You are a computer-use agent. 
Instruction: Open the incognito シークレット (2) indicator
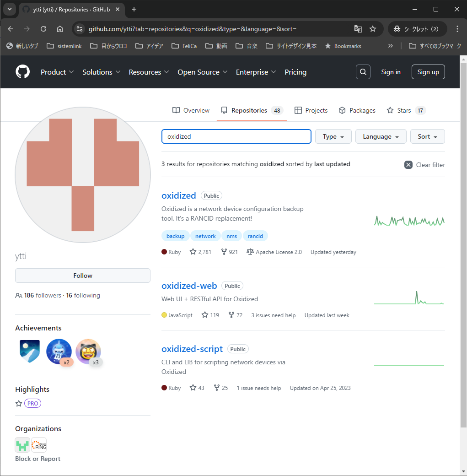[x=417, y=29]
